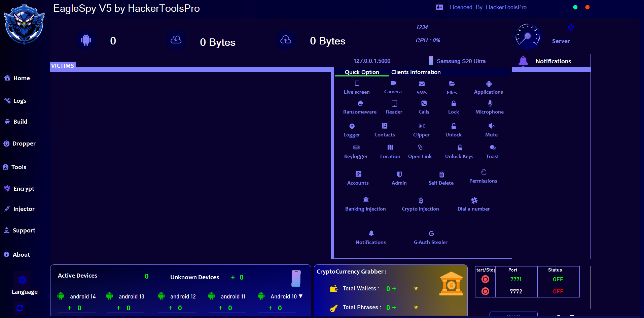This screenshot has height=318, width=644.
Task: Click the Live screen icon
Action: pyautogui.click(x=357, y=83)
